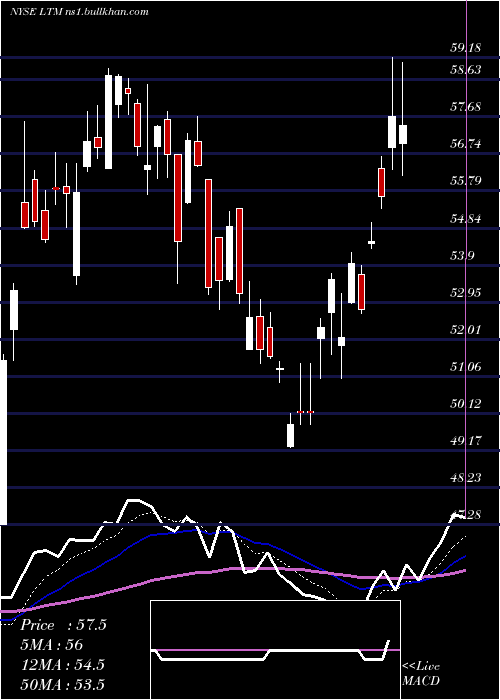Select the 54.84 price level label

466,219
